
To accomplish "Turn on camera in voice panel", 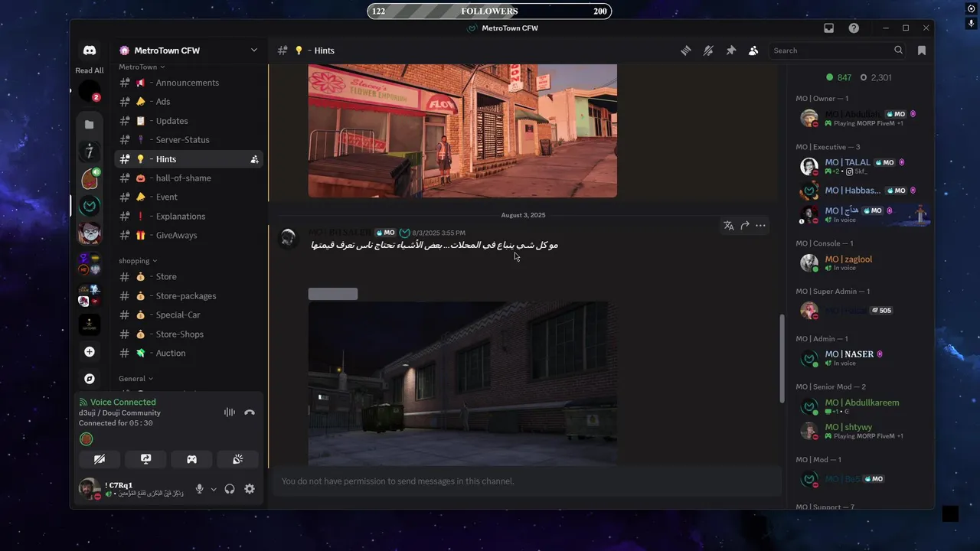I will click(100, 459).
